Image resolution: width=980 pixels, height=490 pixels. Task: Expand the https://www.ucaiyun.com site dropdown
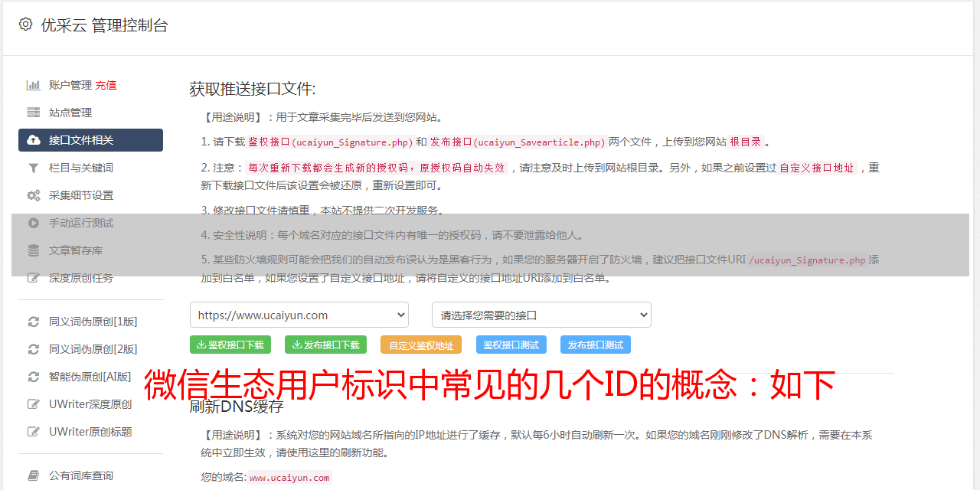coord(299,315)
